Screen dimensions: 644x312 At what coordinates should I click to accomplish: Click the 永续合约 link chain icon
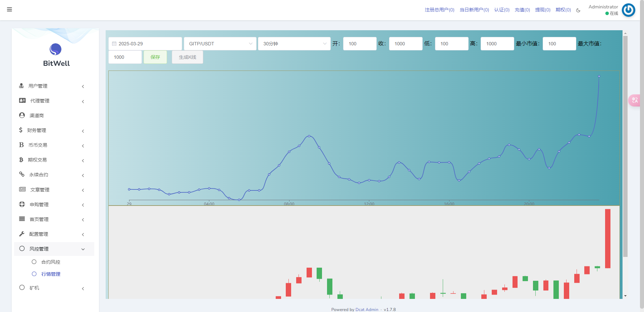coord(22,174)
